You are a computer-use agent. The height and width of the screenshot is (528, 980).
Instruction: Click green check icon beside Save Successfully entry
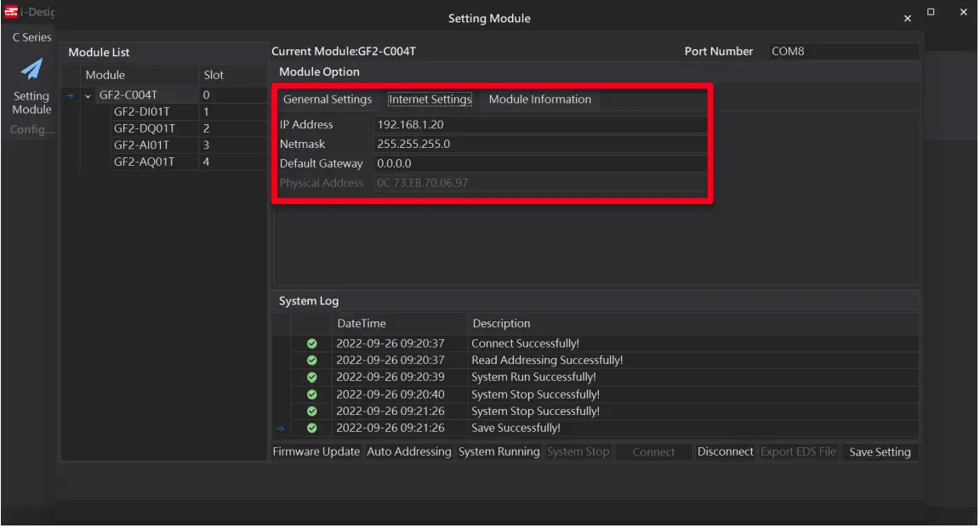311,428
